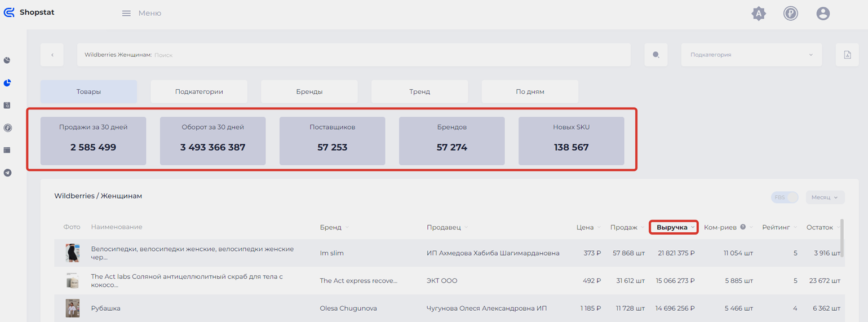Open the Рубашка product name

tap(105, 308)
